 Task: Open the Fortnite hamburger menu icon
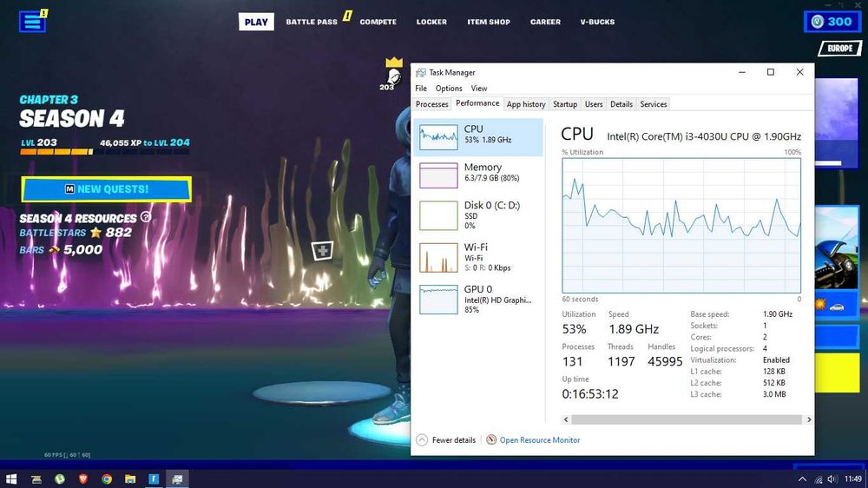32,23
